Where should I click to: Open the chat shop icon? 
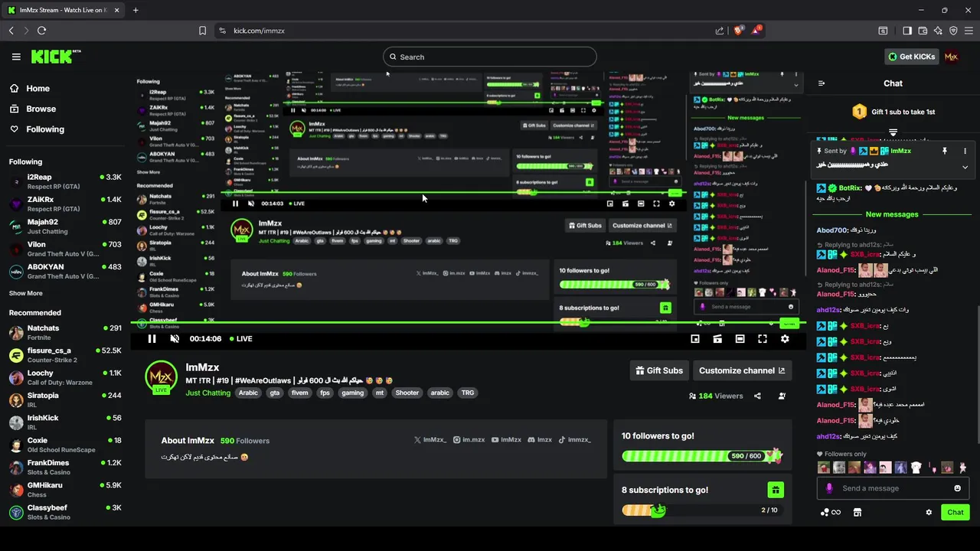857,512
